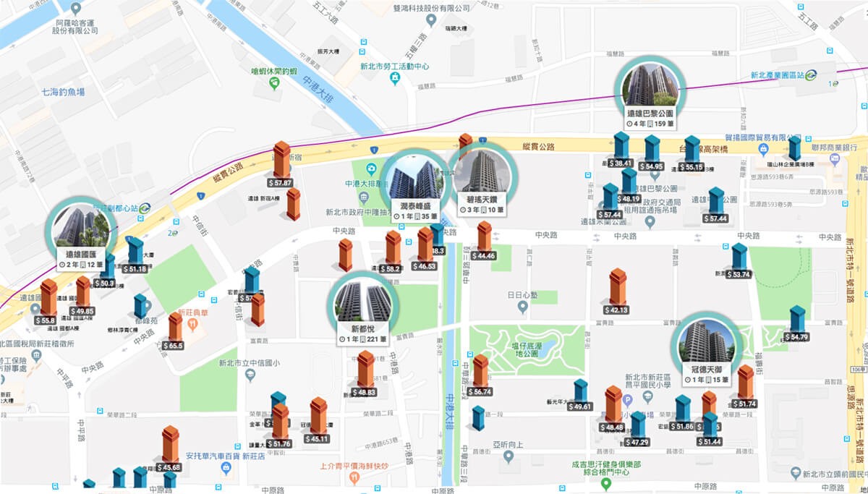Click the 新北產業園區站 metro station icon
The height and width of the screenshot is (494, 868).
point(812,75)
